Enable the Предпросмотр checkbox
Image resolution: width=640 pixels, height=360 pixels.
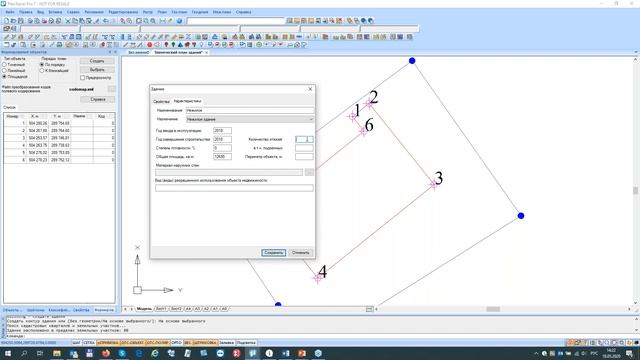[82, 78]
